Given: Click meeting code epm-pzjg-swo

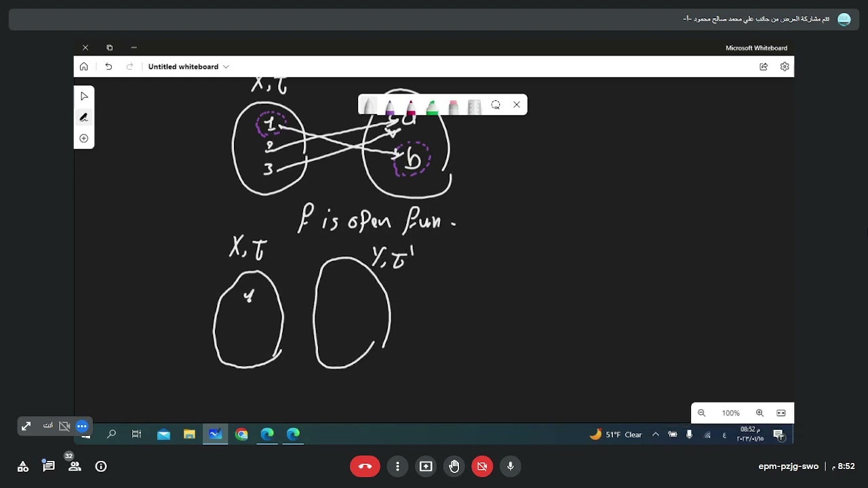Looking at the screenshot, I should 788,466.
